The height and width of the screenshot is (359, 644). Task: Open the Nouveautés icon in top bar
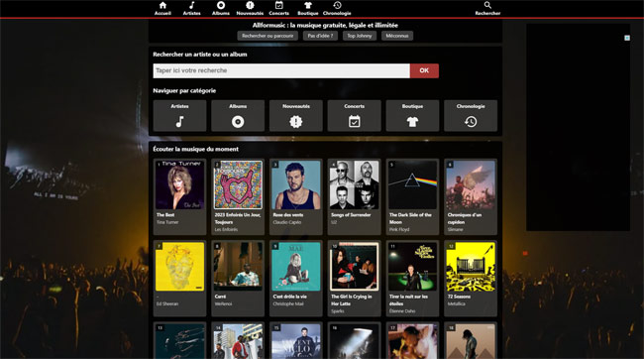pos(250,5)
